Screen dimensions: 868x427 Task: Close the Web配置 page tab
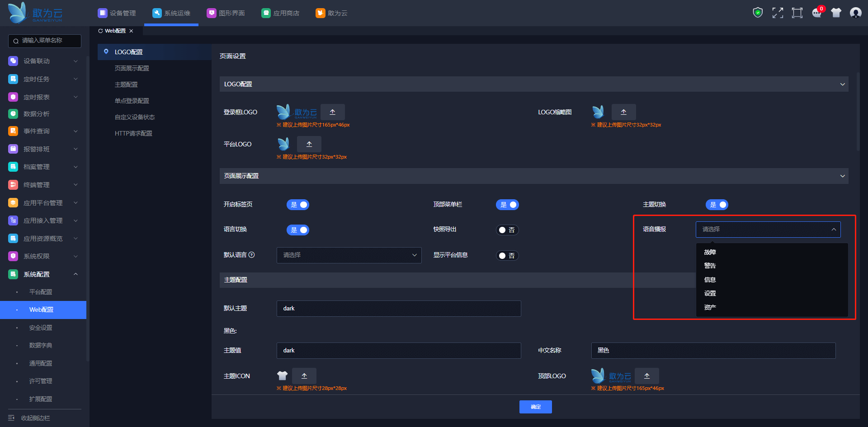pos(131,31)
